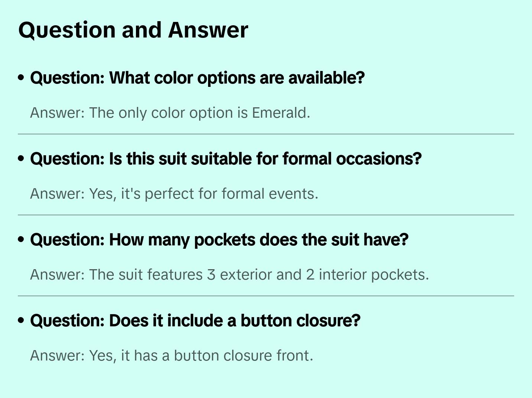Click the bullet before the color options question

(x=21, y=78)
